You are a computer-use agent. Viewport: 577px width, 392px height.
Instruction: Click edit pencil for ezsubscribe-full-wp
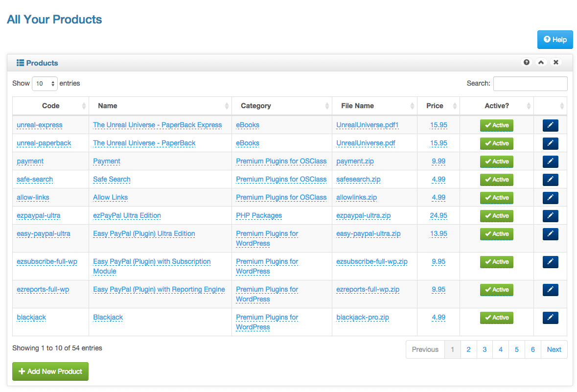(550, 262)
